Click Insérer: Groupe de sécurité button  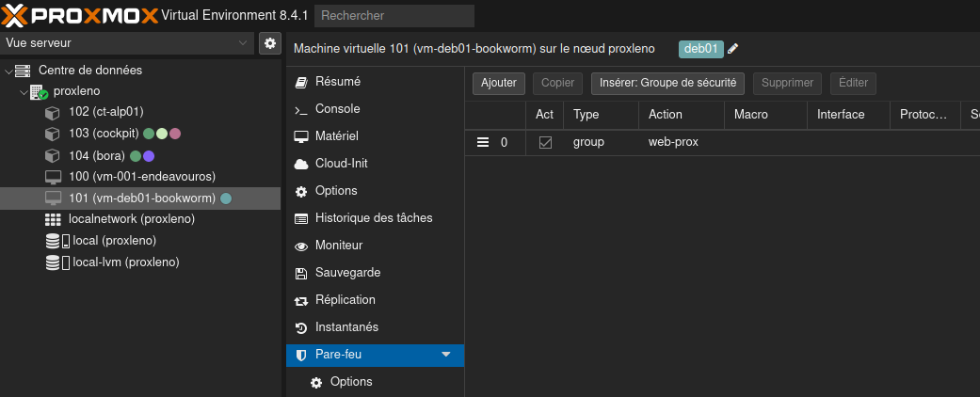click(667, 83)
